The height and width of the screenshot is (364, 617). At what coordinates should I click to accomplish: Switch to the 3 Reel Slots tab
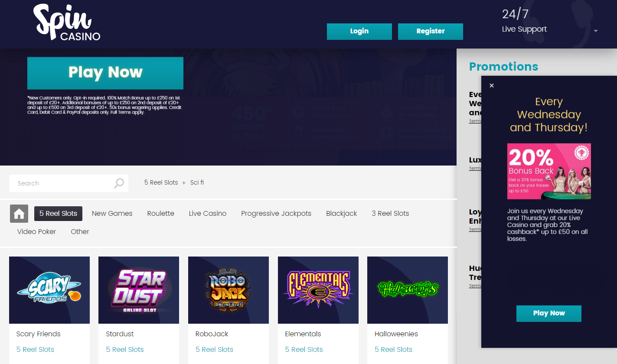click(x=391, y=213)
